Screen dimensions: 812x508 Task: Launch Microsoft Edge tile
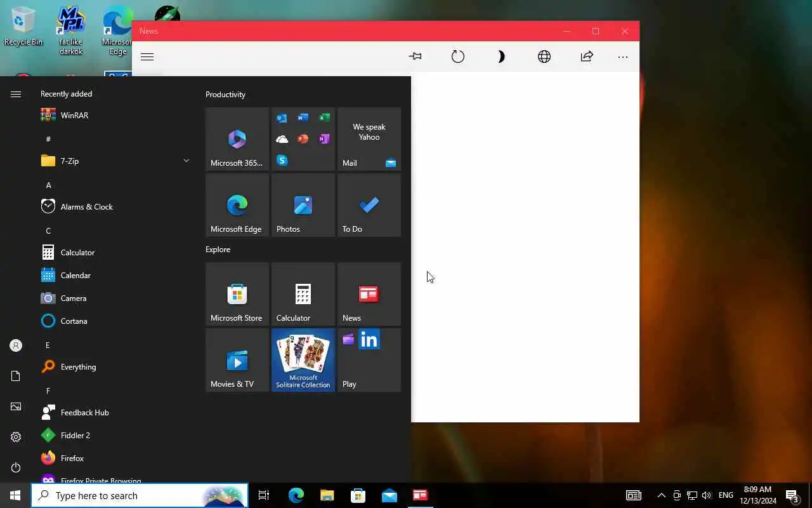[237, 205]
